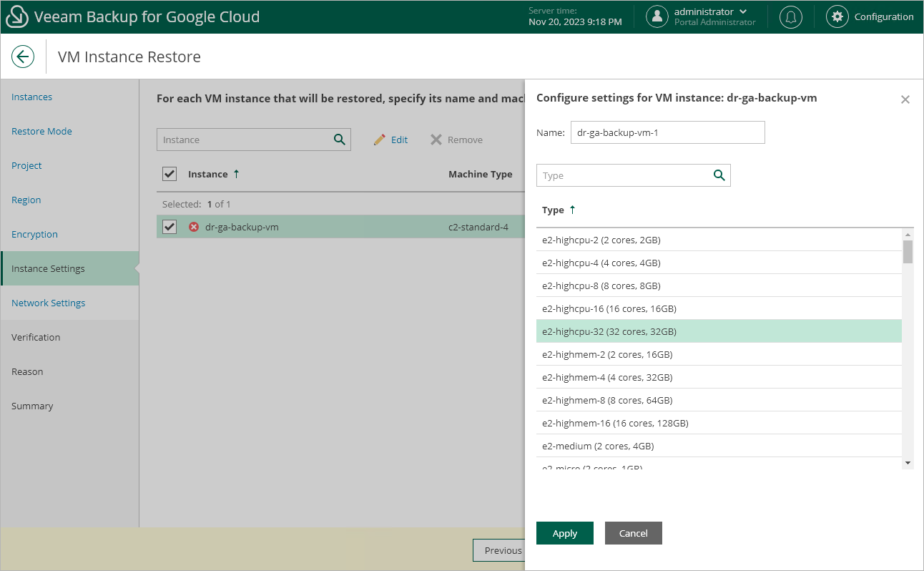The image size is (924, 571).
Task: Open the Configuration gear menu
Action: pos(837,16)
